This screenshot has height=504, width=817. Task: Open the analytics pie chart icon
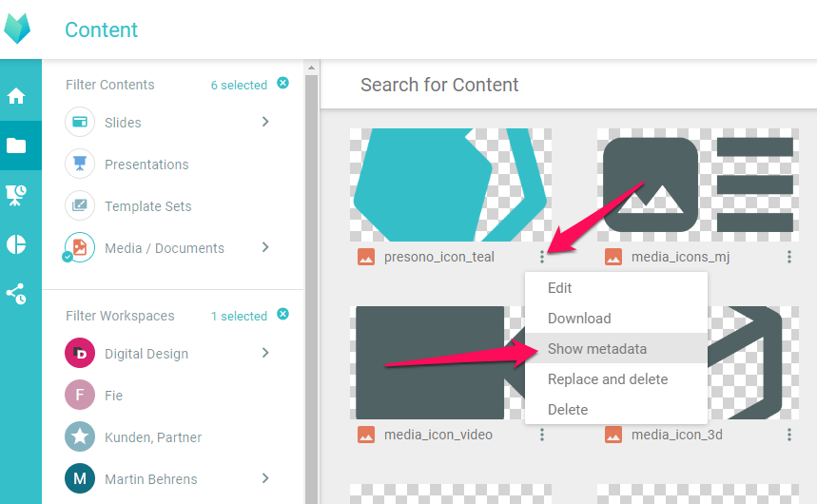click(x=16, y=244)
